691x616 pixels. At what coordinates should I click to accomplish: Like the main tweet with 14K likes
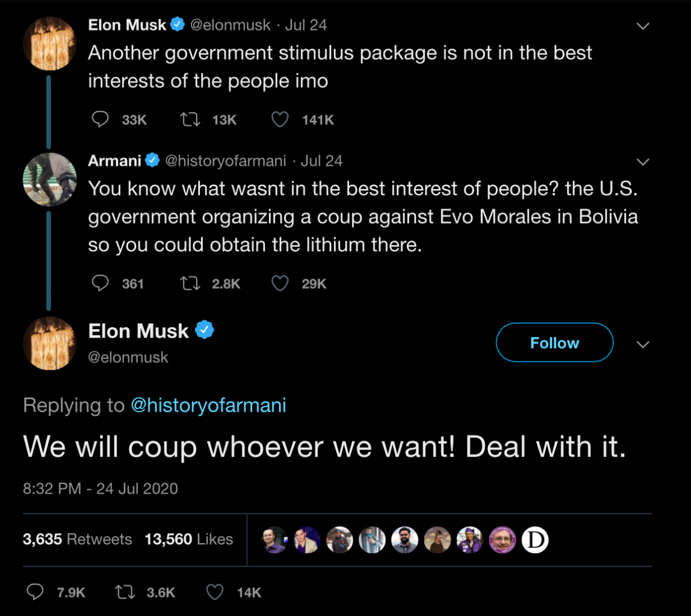point(215,592)
